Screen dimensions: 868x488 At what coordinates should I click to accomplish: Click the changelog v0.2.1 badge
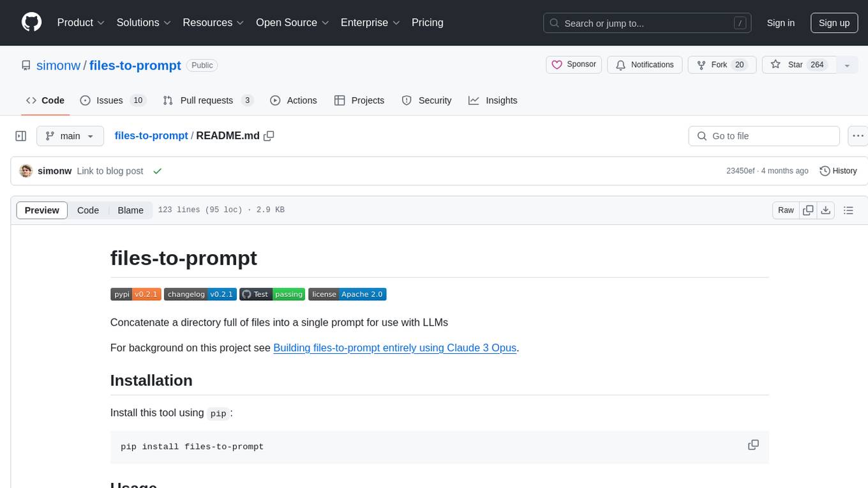(200, 294)
